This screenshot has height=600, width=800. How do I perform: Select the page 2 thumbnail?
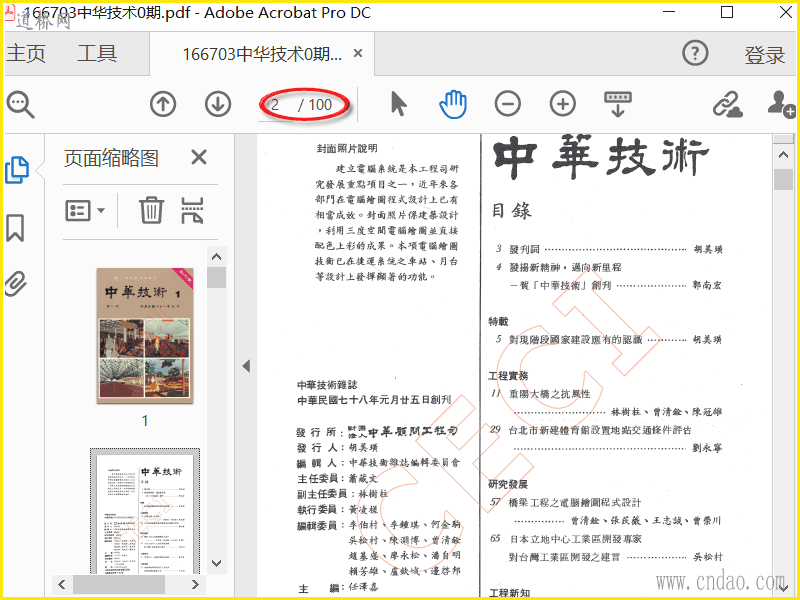(x=145, y=512)
